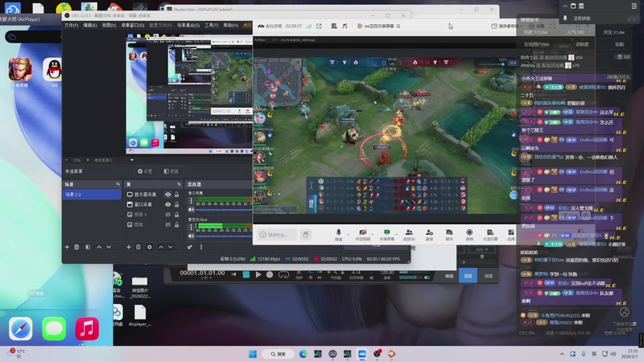Toggle lock on 显示器采集 source

(176, 195)
